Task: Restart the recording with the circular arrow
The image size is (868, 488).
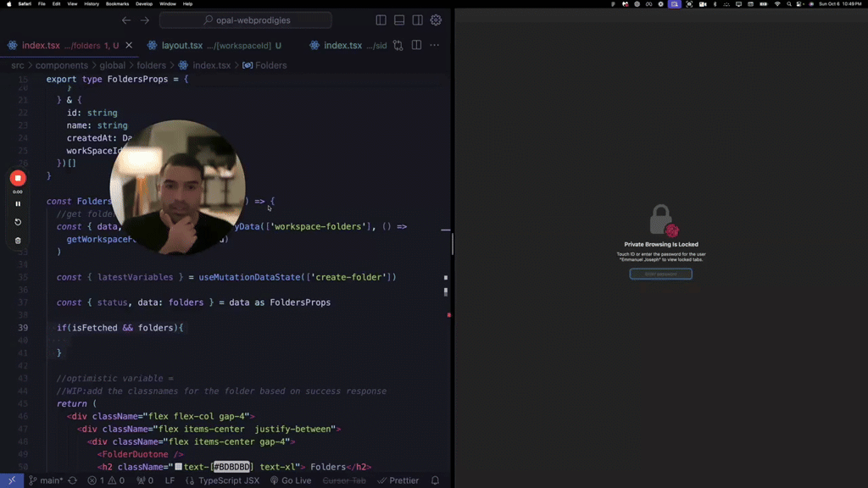Action: (18, 222)
